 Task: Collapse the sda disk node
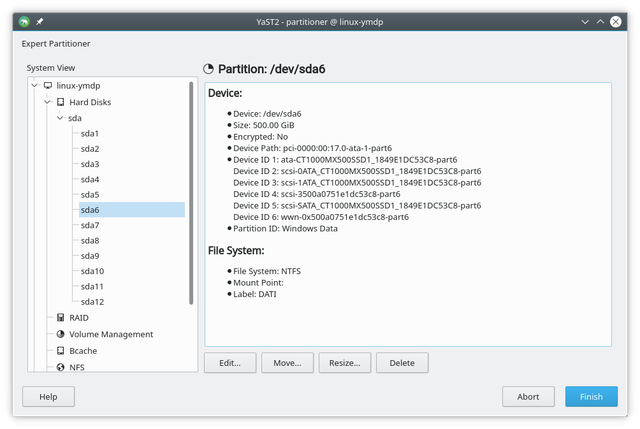(60, 118)
